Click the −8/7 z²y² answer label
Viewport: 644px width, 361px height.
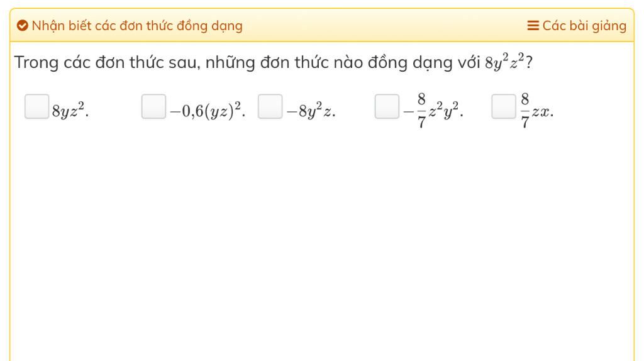tap(433, 111)
